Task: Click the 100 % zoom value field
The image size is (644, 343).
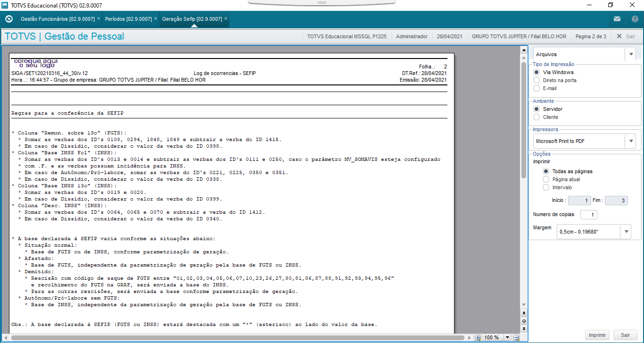Action: (493, 337)
